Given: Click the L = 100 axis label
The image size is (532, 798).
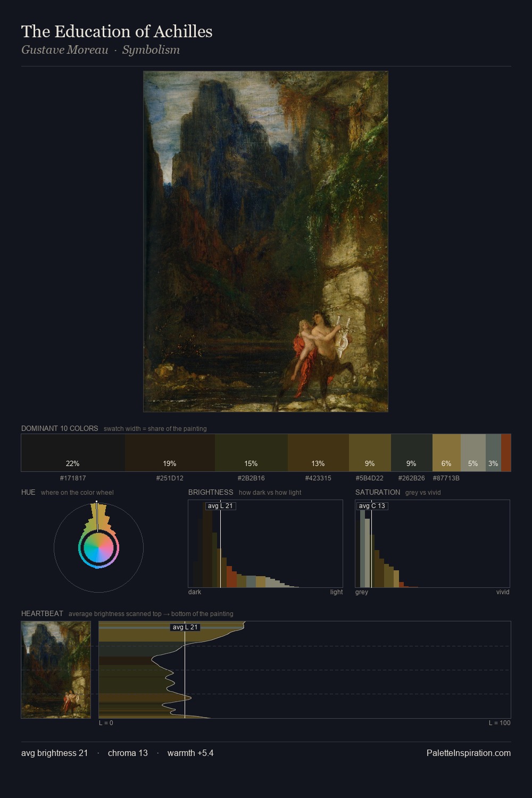Looking at the screenshot, I should point(500,723).
